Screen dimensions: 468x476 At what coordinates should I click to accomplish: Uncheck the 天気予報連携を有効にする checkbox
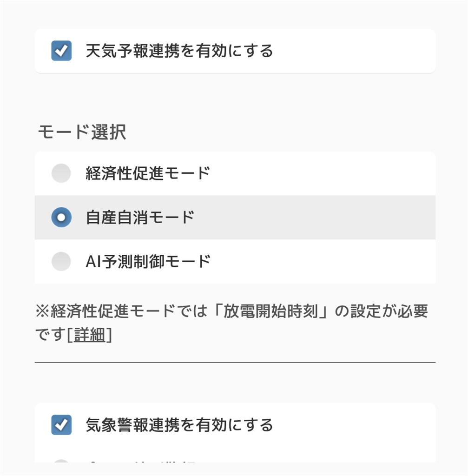[61, 51]
